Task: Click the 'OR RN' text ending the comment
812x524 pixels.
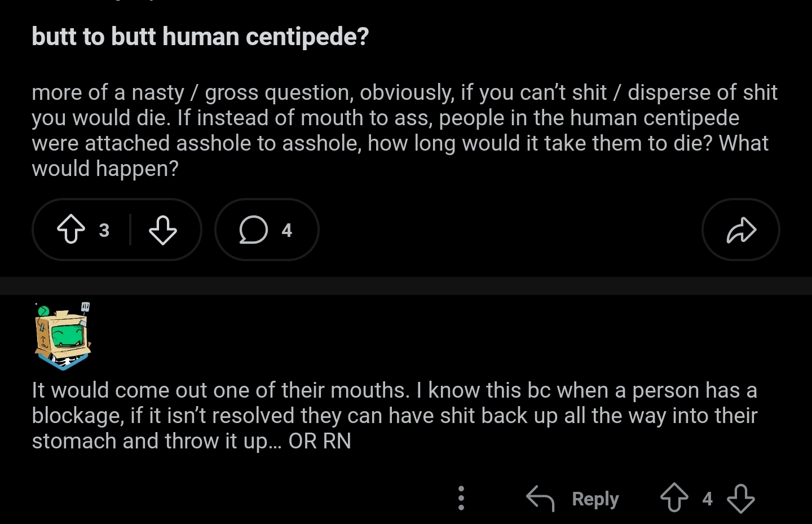Action: point(320,441)
